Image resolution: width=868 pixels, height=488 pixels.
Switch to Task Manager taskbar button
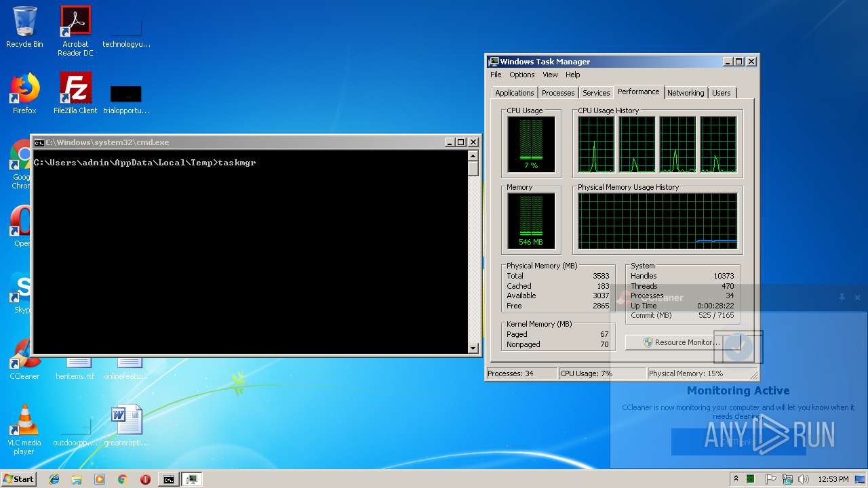pos(192,479)
